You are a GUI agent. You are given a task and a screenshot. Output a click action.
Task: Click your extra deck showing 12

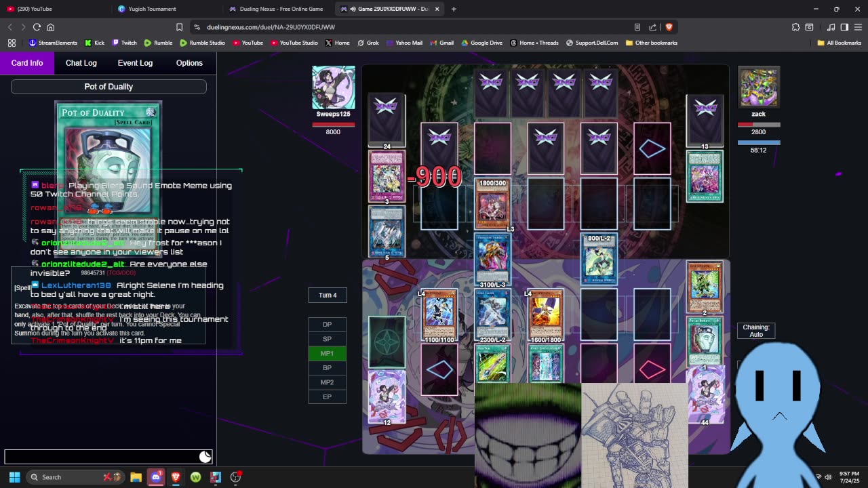pos(387,397)
